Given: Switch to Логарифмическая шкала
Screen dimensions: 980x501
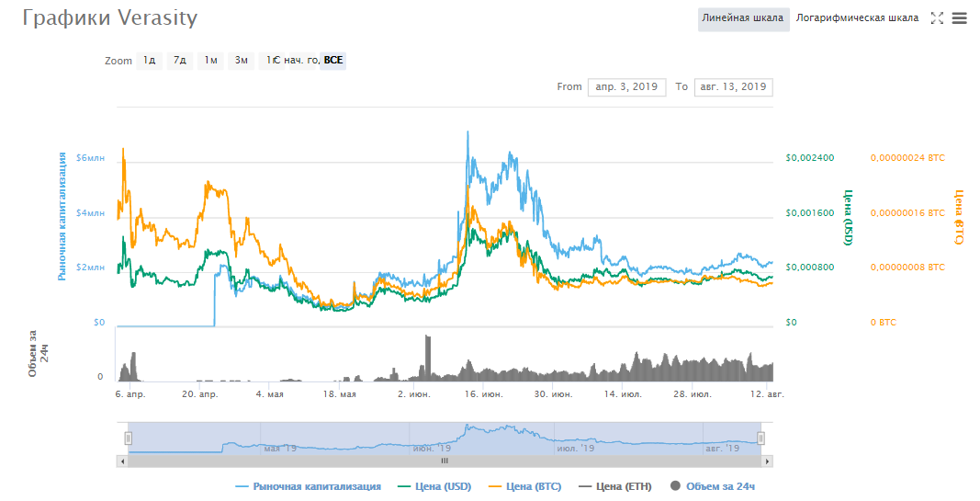Looking at the screenshot, I should (x=858, y=18).
